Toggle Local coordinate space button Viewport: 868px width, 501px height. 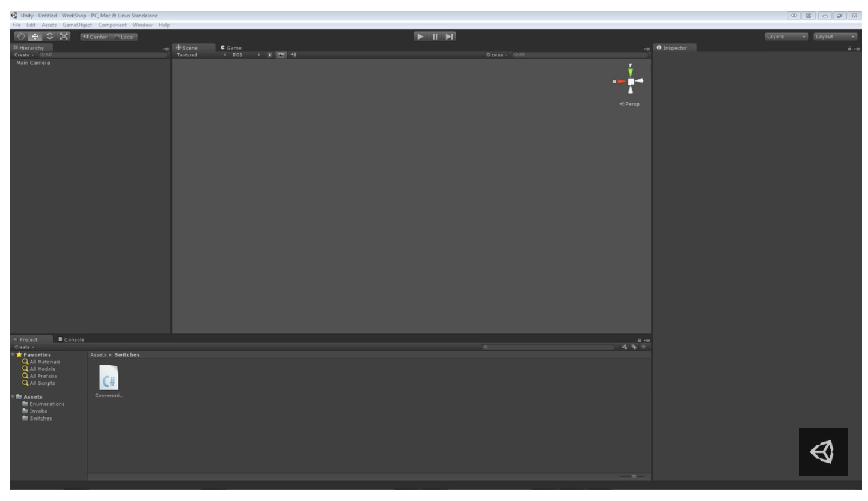[x=123, y=37]
